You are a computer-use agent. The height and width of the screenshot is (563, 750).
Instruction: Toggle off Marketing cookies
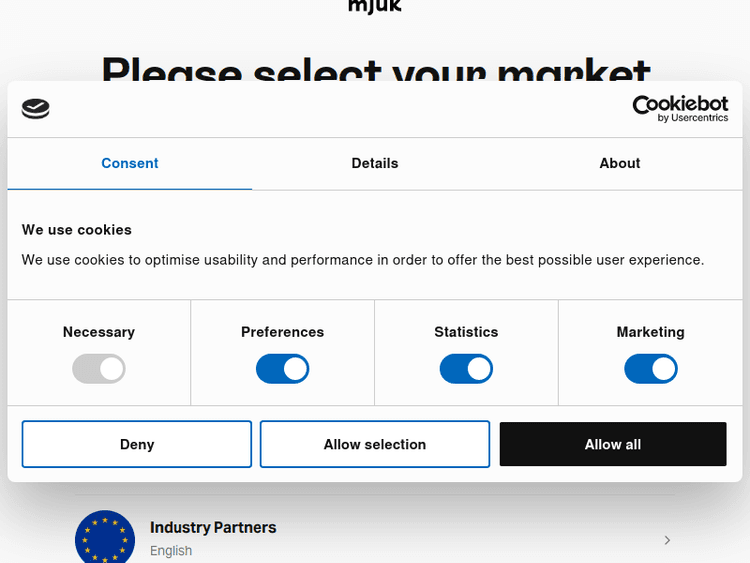tap(651, 369)
